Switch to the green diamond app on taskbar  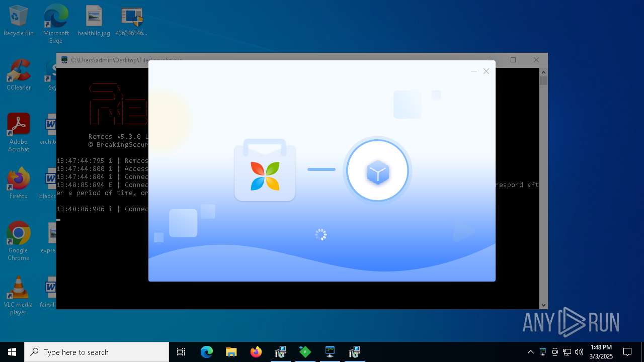coord(305,352)
